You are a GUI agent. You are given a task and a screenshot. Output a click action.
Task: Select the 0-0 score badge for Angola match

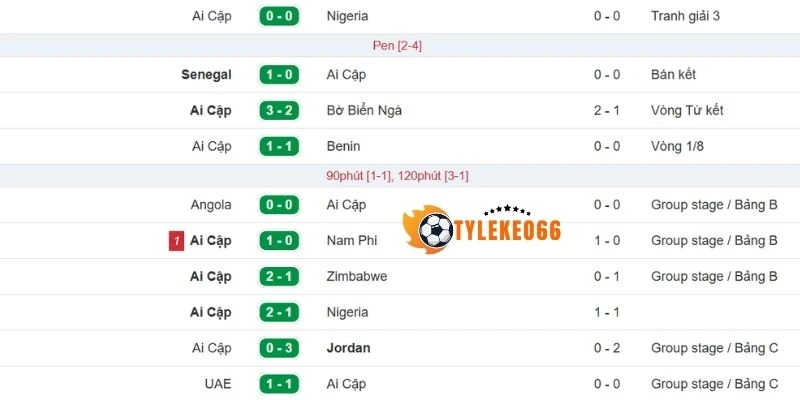point(279,205)
